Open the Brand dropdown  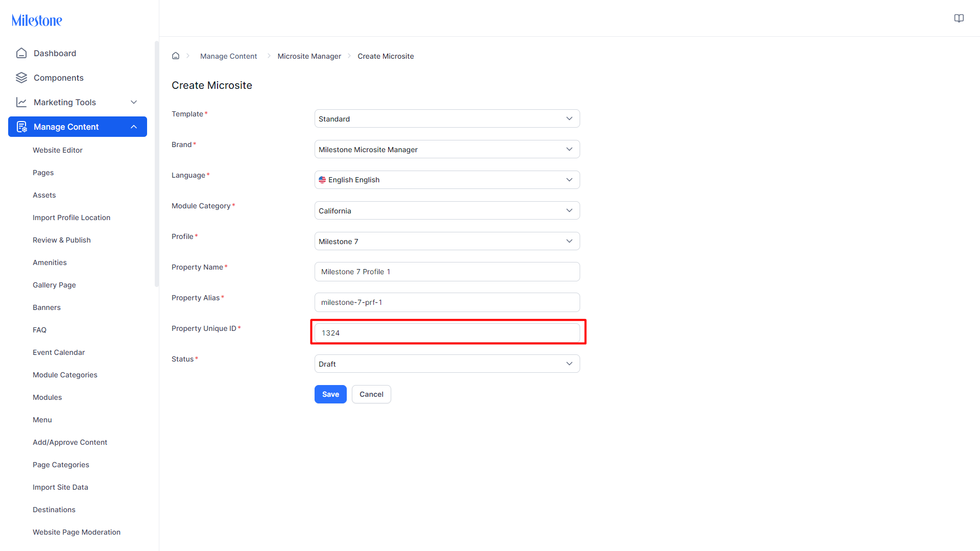click(447, 149)
